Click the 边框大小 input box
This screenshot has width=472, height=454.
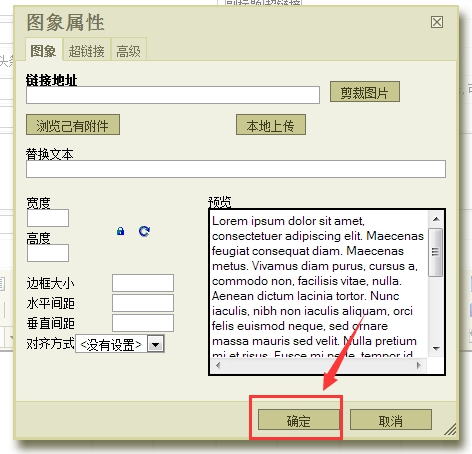coord(143,283)
